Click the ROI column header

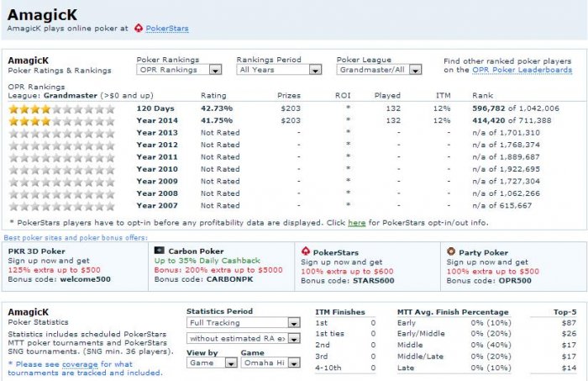[343, 96]
